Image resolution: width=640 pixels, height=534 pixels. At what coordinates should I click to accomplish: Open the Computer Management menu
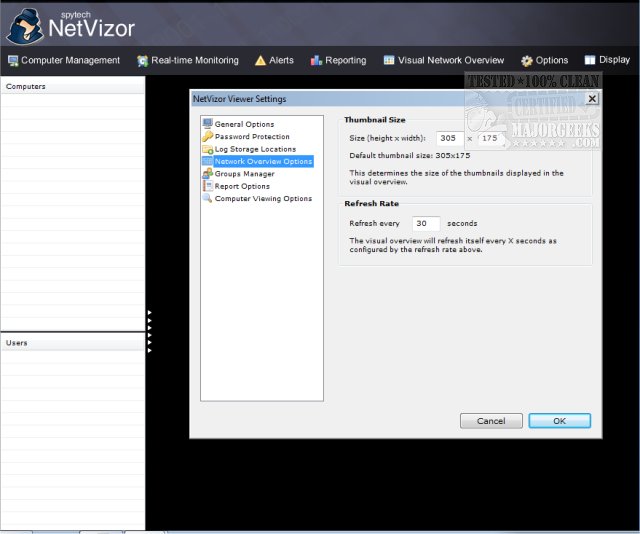point(64,60)
